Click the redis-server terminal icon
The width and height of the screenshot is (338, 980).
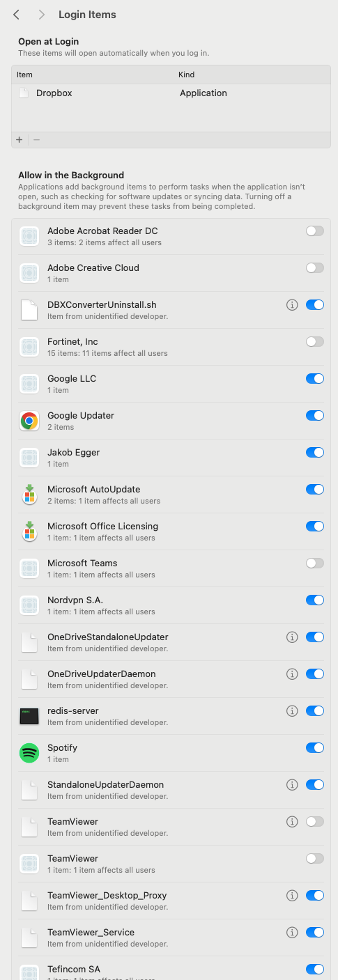29,716
